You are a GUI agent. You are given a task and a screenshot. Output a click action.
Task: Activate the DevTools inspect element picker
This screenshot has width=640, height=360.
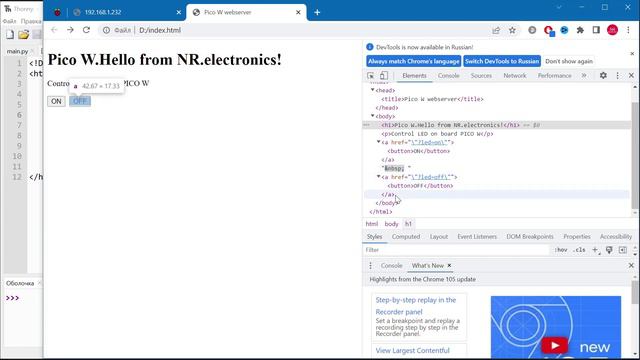point(371,76)
